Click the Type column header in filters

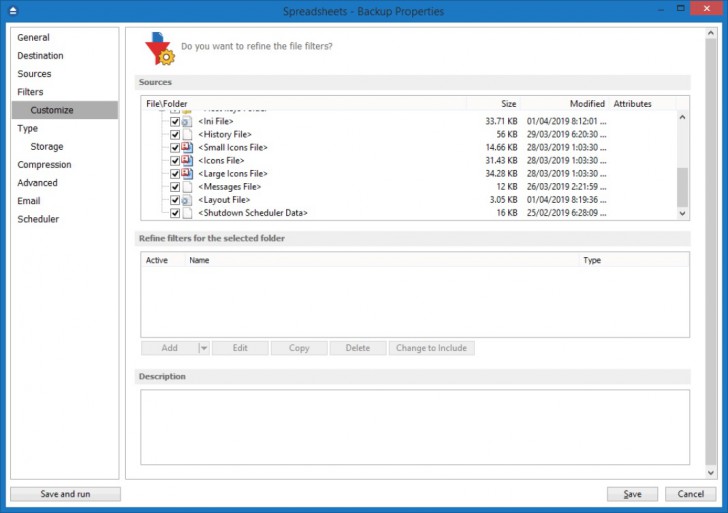coord(634,260)
